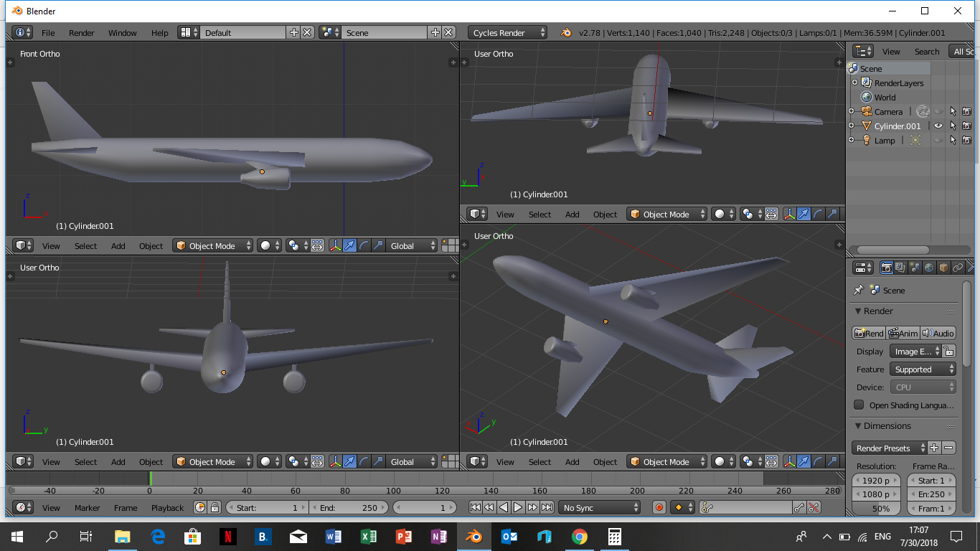Screen dimensions: 980x551
Task: Open the Add menu in the viewport header
Action: [118, 245]
